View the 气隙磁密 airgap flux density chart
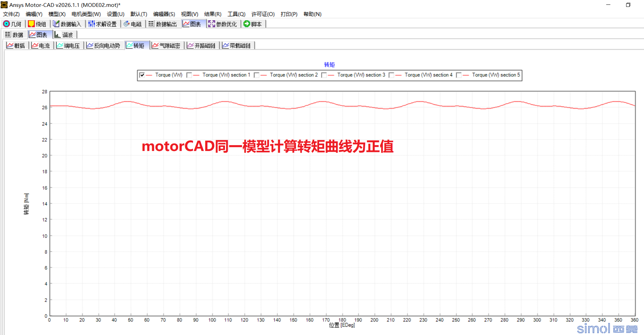 point(166,45)
